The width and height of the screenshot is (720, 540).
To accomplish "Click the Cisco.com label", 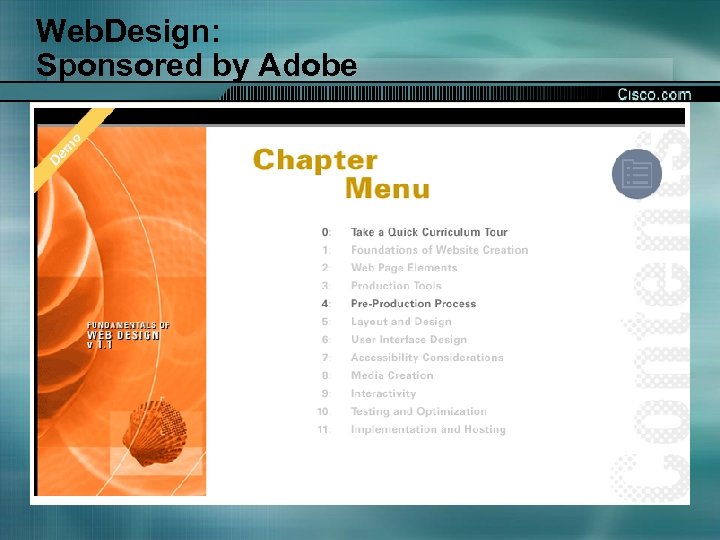I will pos(654,94).
